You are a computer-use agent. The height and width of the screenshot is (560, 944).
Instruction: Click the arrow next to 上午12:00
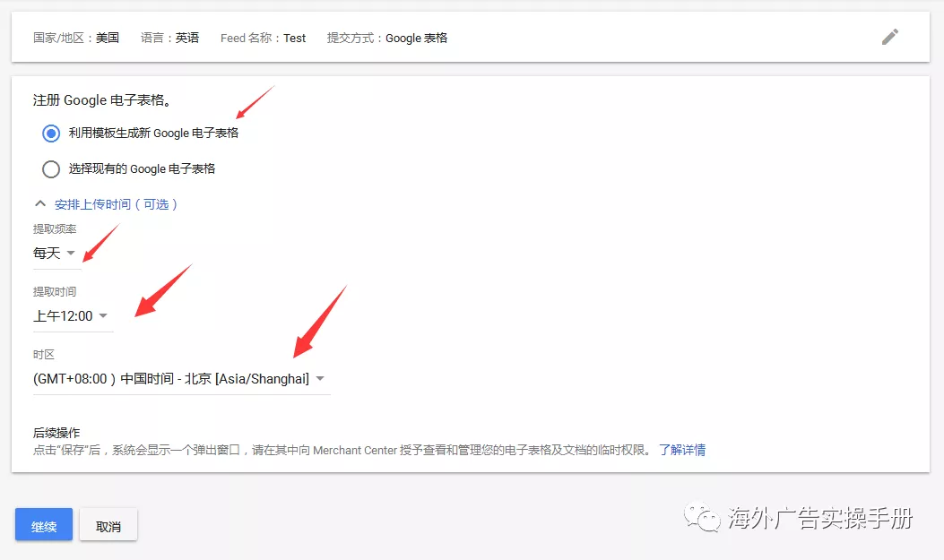click(x=103, y=316)
